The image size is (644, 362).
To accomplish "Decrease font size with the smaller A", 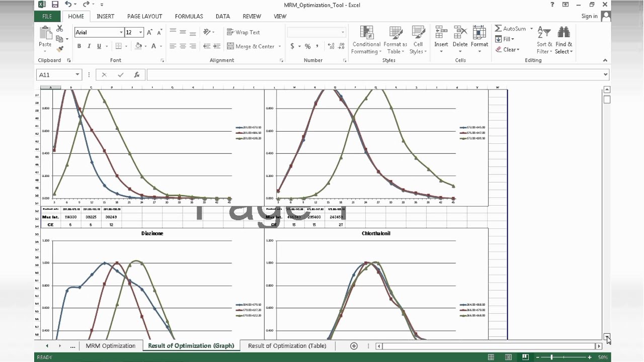I will click(x=159, y=32).
